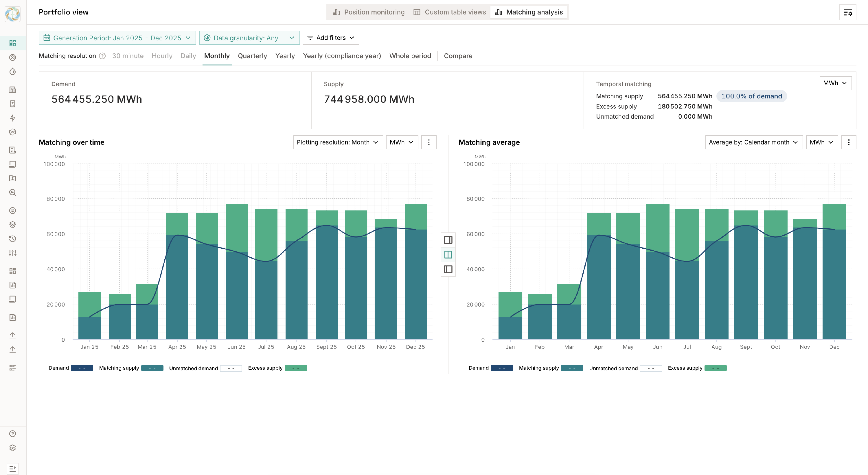This screenshot has width=868, height=475.
Task: Open view settings icon at top right
Action: coord(847,12)
